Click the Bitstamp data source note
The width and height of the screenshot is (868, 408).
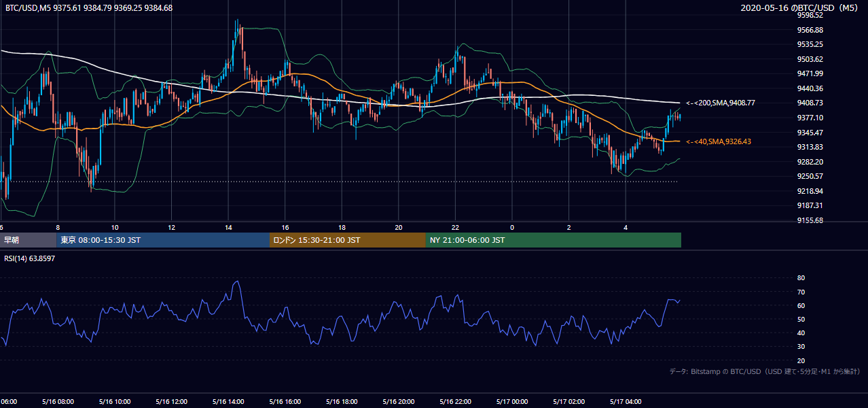[x=765, y=371]
